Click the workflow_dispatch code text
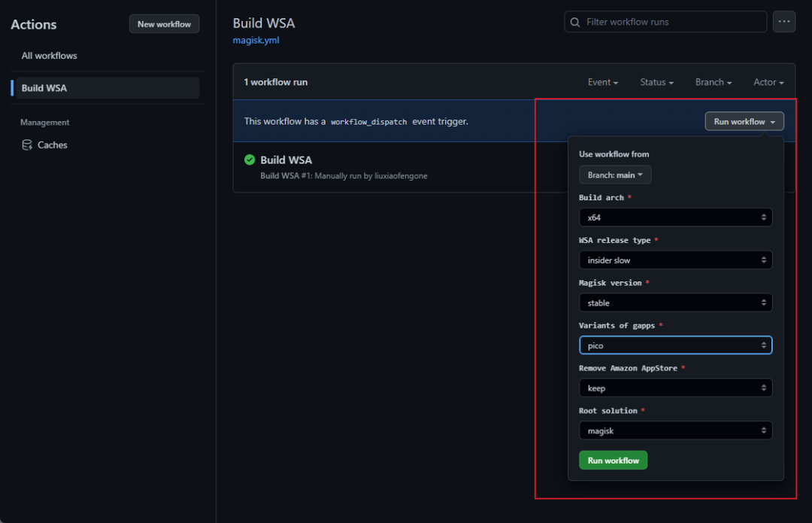 pos(368,122)
